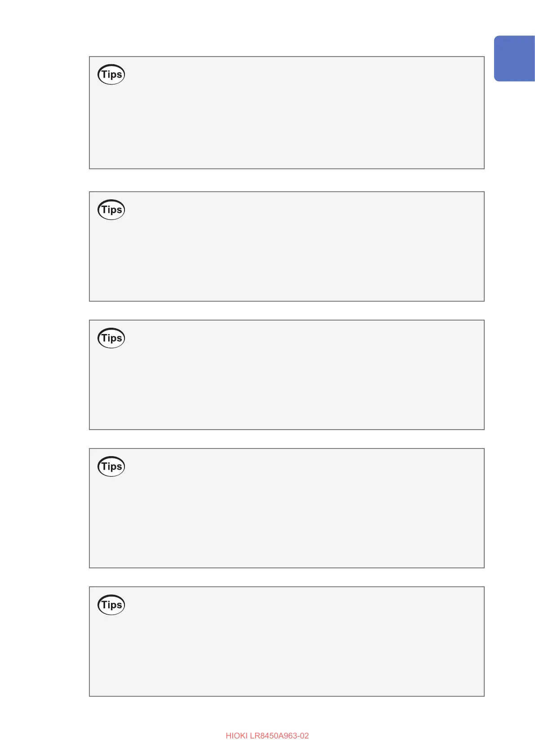This screenshot has height=756, width=535.
Task: Click the LR8450A963-02 code in the footer
Action: (x=279, y=736)
